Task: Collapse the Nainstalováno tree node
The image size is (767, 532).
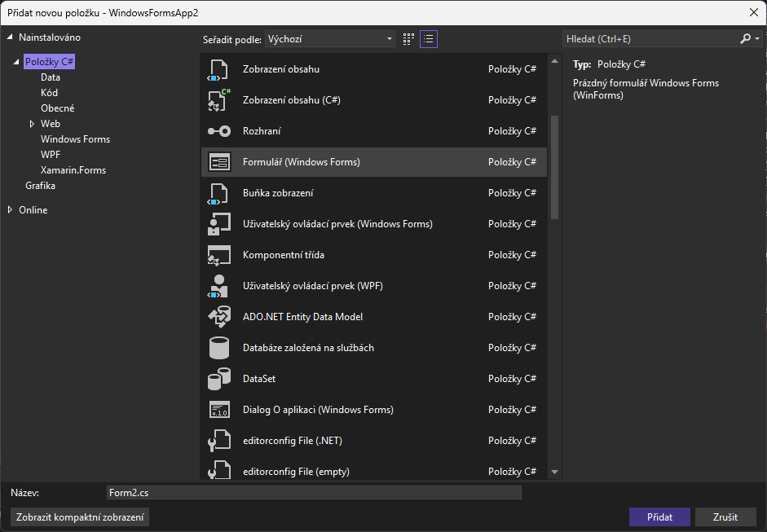Action: (x=10, y=37)
